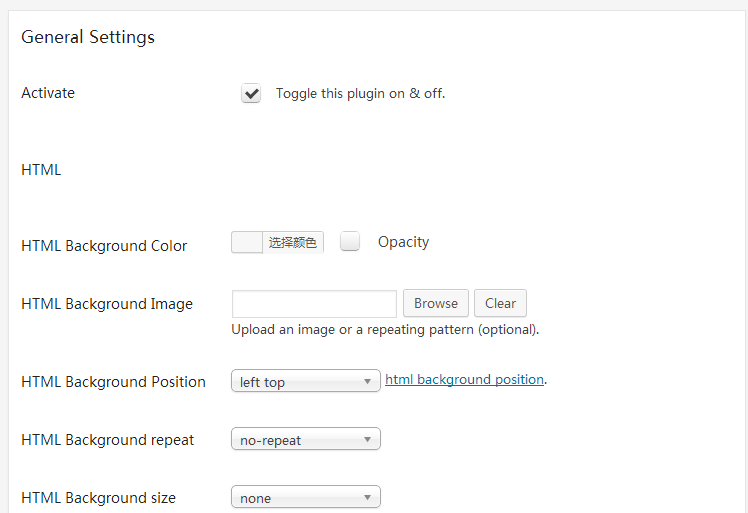Image resolution: width=748 pixels, height=513 pixels.
Task: Click the 'HTML Background size' label
Action: [98, 498]
